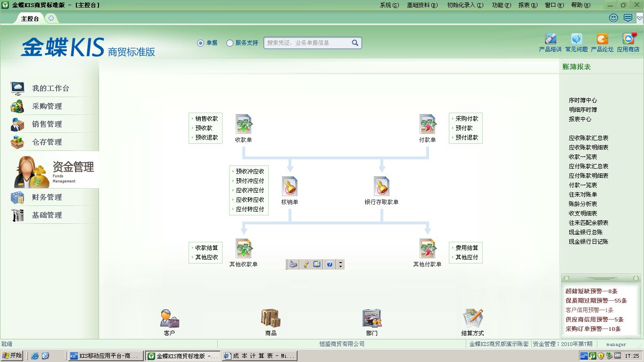
Task: Select the 服务支持 radio button
Action: [230, 43]
